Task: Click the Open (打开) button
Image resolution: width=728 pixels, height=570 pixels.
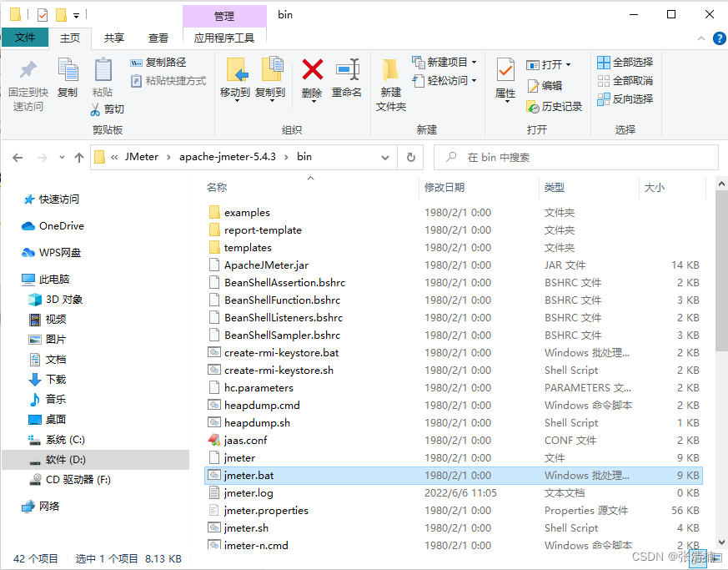Action: click(x=549, y=64)
